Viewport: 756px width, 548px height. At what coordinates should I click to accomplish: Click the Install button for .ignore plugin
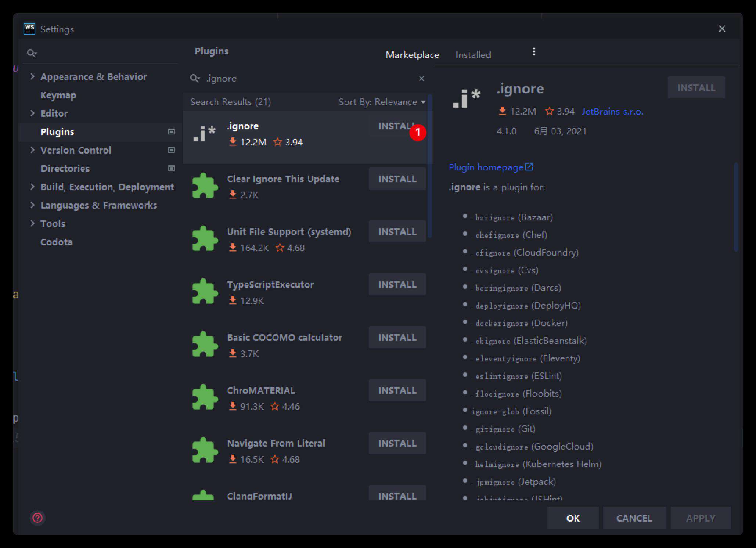click(x=397, y=126)
